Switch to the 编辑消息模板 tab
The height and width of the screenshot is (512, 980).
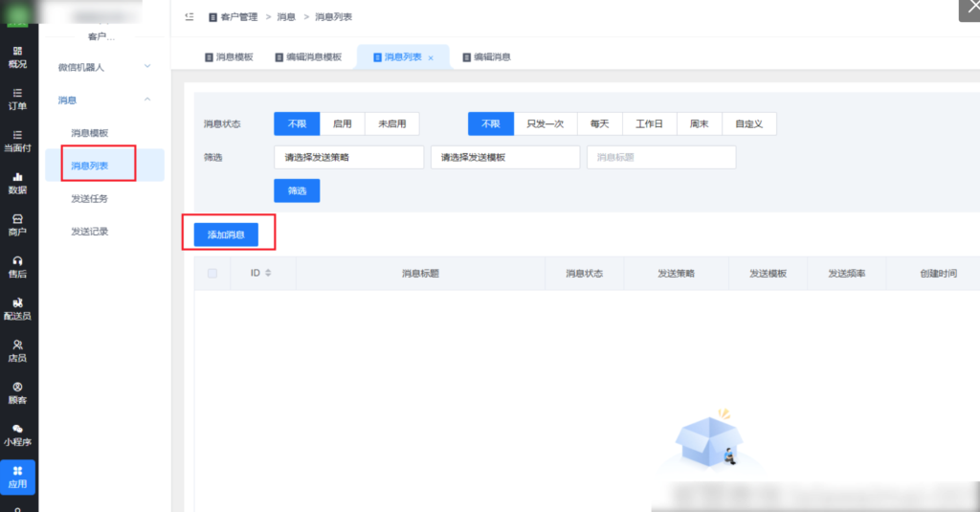[308, 56]
